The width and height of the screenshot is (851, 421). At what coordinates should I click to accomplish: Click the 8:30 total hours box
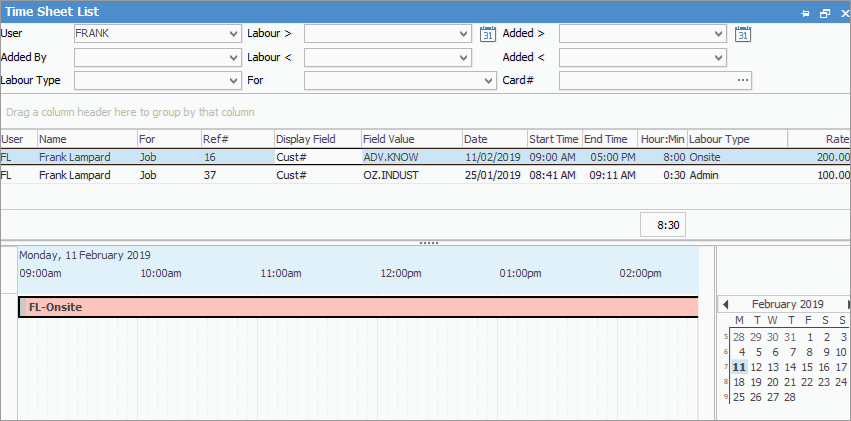(x=663, y=225)
